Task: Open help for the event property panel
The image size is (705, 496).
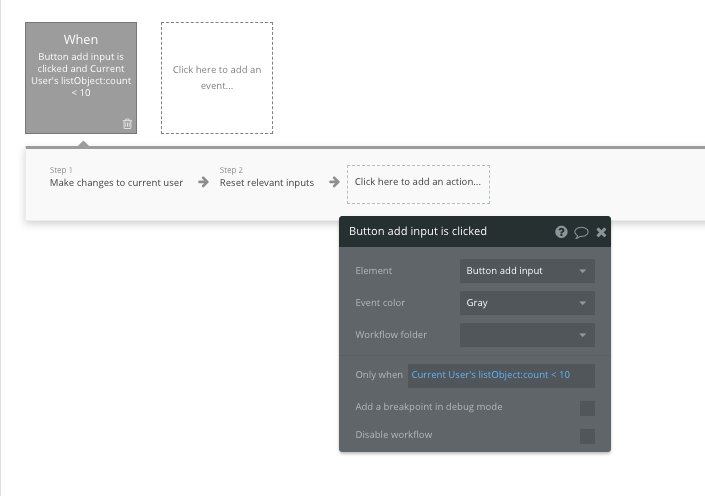Action: coord(561,232)
